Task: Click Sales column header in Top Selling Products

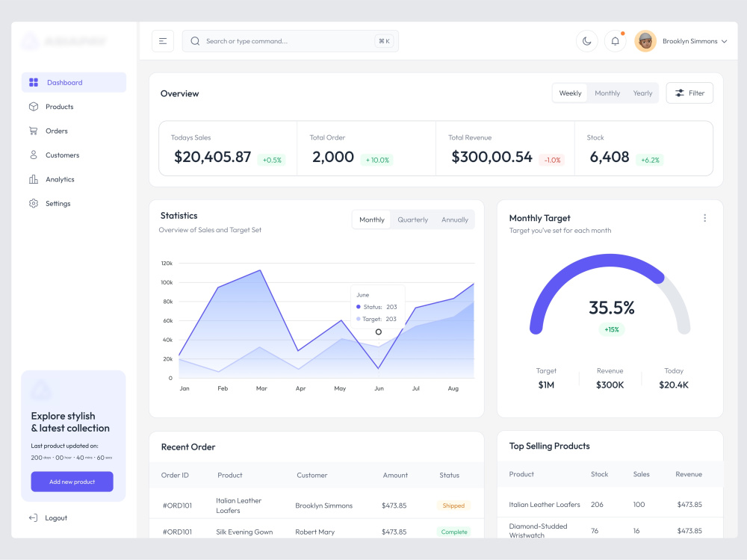Action: [641, 474]
